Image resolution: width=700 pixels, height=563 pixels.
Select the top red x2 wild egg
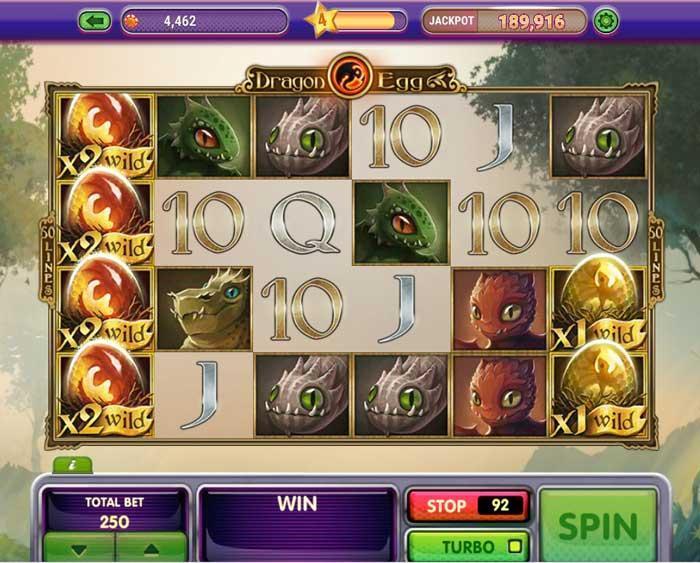106,136
